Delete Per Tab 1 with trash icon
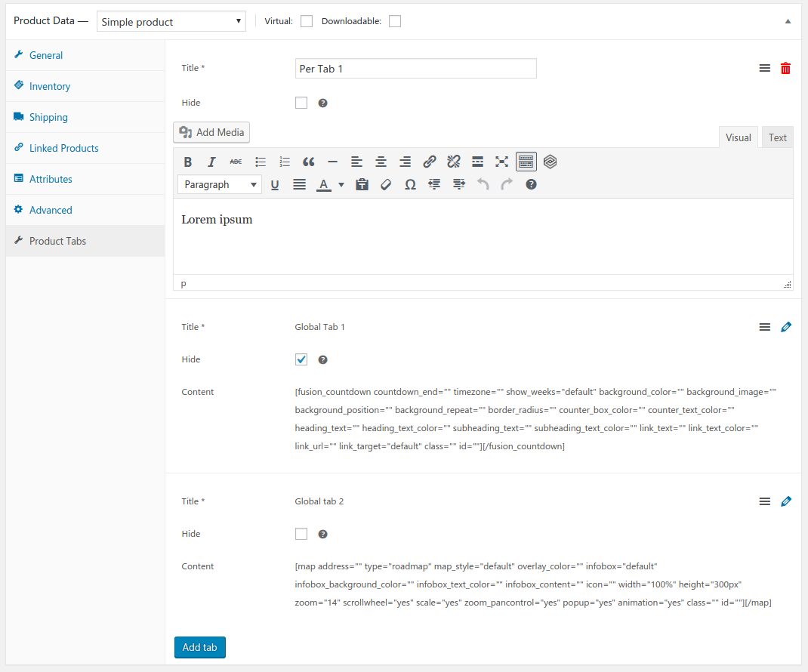808x672 pixels. (x=785, y=69)
